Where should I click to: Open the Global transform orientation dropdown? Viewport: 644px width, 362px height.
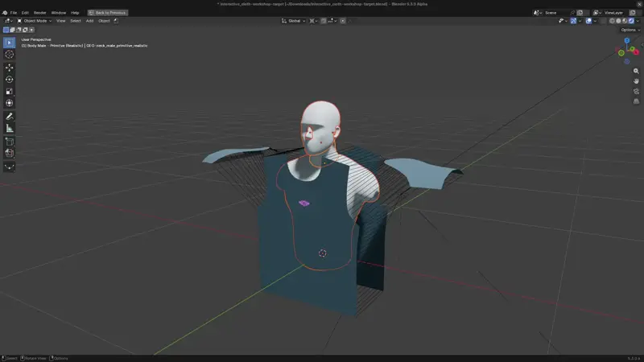coord(294,21)
